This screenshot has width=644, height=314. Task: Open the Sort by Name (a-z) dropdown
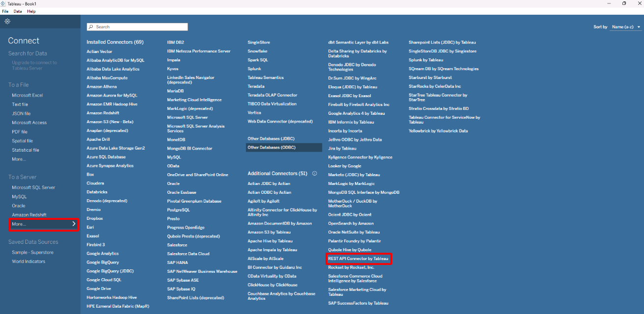point(625,27)
